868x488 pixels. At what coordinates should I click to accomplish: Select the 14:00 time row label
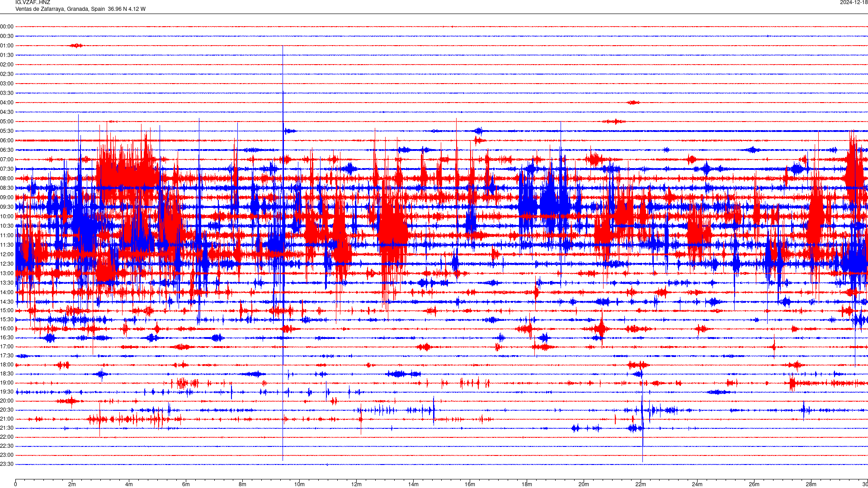pyautogui.click(x=7, y=292)
